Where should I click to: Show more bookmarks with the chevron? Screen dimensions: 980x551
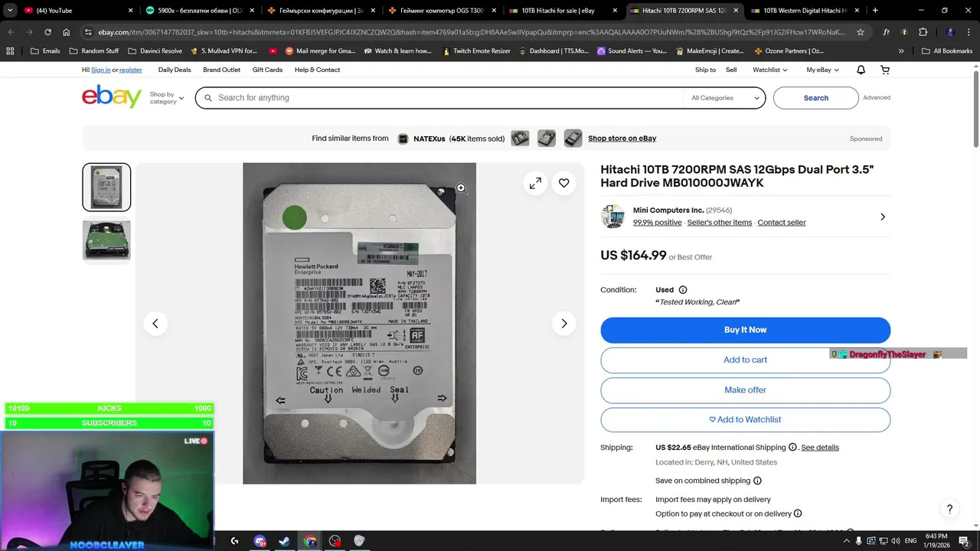901,51
